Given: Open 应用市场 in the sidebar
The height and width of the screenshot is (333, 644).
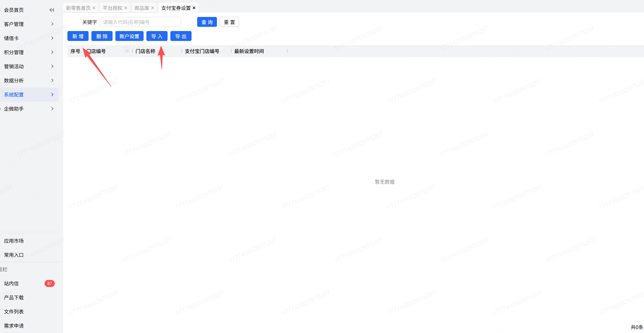Looking at the screenshot, I should pos(14,241).
